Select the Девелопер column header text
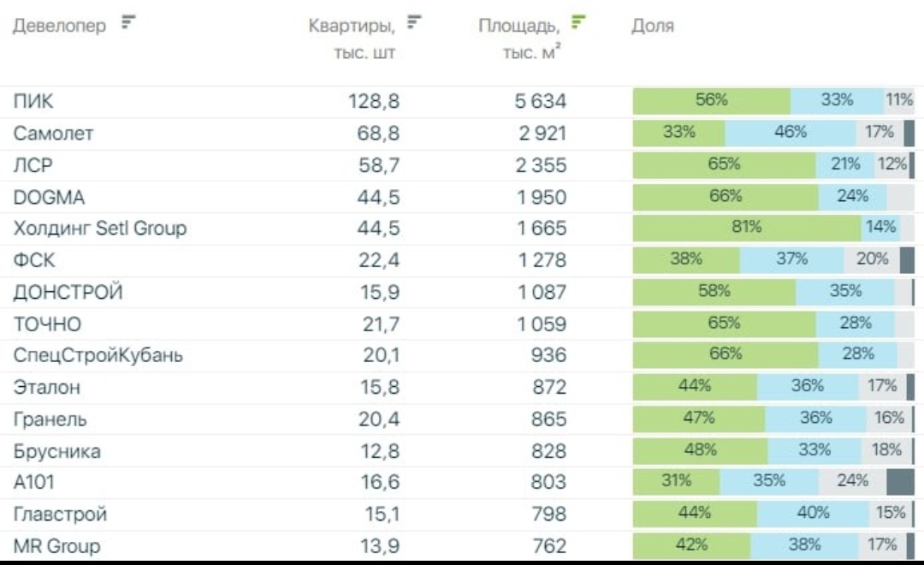 pyautogui.click(x=60, y=26)
